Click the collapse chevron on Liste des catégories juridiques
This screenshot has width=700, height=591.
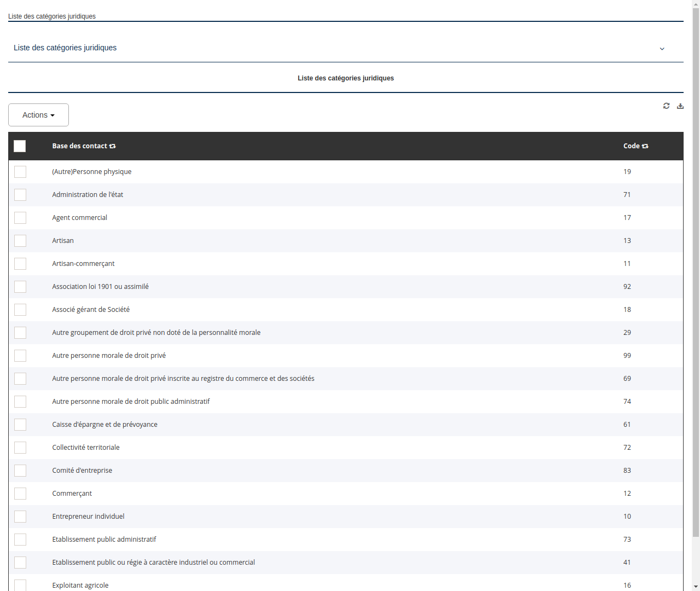(662, 49)
